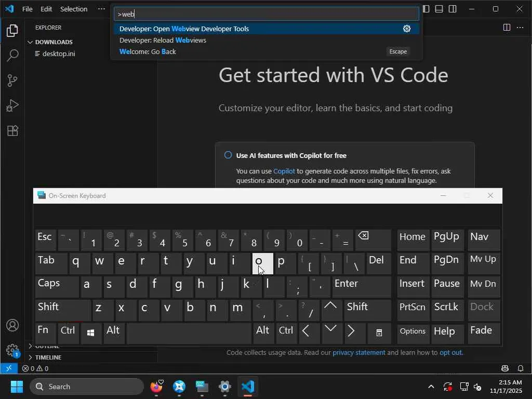Open Source Control view
This screenshot has height=399, width=532.
(12, 81)
